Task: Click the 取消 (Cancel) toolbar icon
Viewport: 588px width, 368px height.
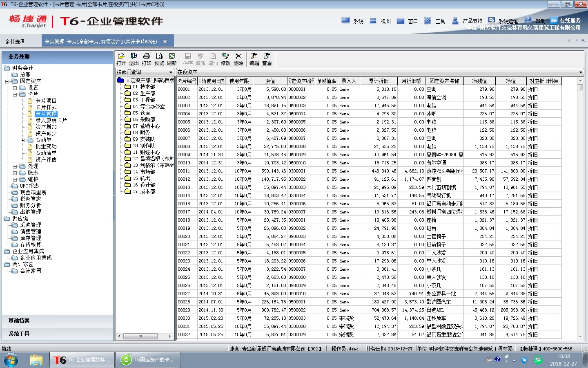Action: [200, 59]
